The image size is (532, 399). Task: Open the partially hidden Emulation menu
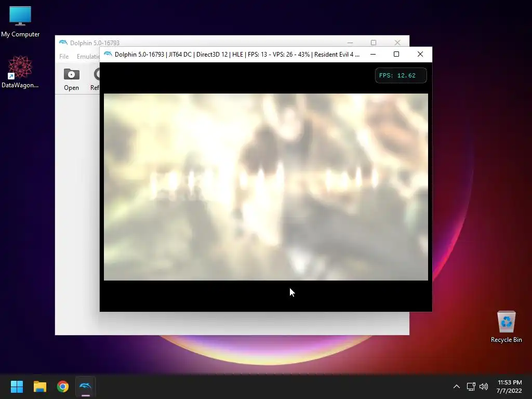click(x=88, y=56)
